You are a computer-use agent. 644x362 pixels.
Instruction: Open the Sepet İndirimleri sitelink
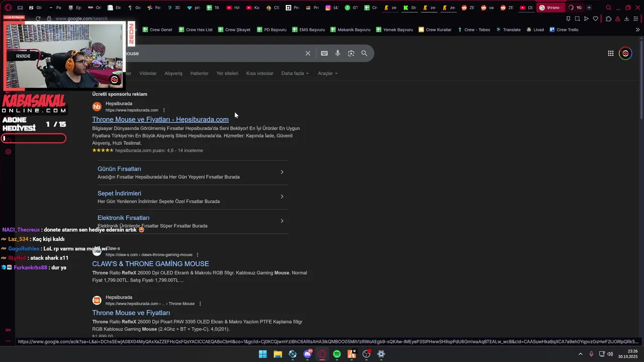click(x=119, y=193)
